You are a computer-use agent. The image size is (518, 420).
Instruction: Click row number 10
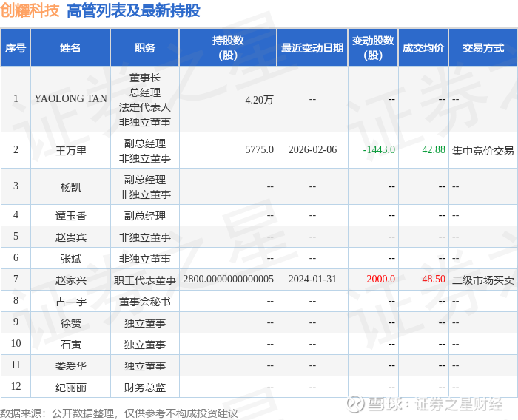[x=16, y=343]
